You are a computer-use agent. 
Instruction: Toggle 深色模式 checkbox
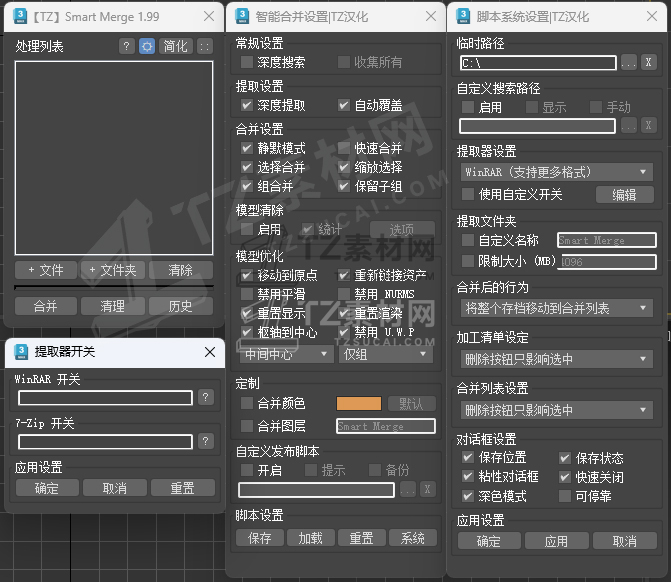pyautogui.click(x=468, y=496)
